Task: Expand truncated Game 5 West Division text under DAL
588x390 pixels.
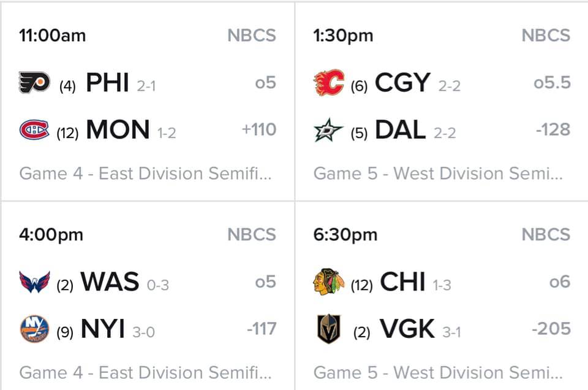Action: click(438, 174)
